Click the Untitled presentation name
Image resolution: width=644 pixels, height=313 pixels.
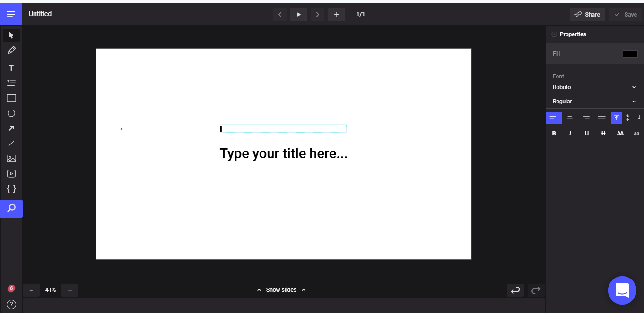pos(40,14)
